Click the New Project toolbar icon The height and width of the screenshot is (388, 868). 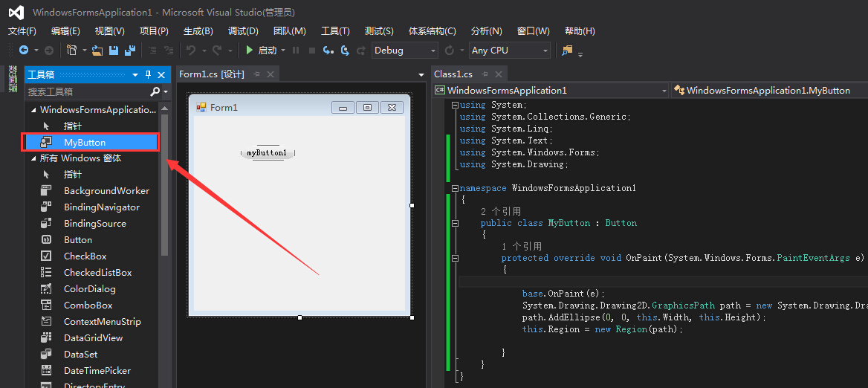[x=71, y=51]
